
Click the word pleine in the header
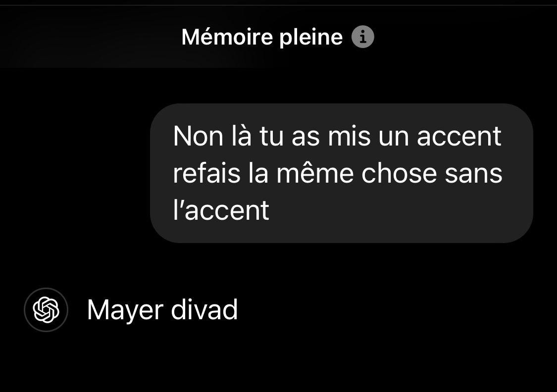tap(311, 38)
